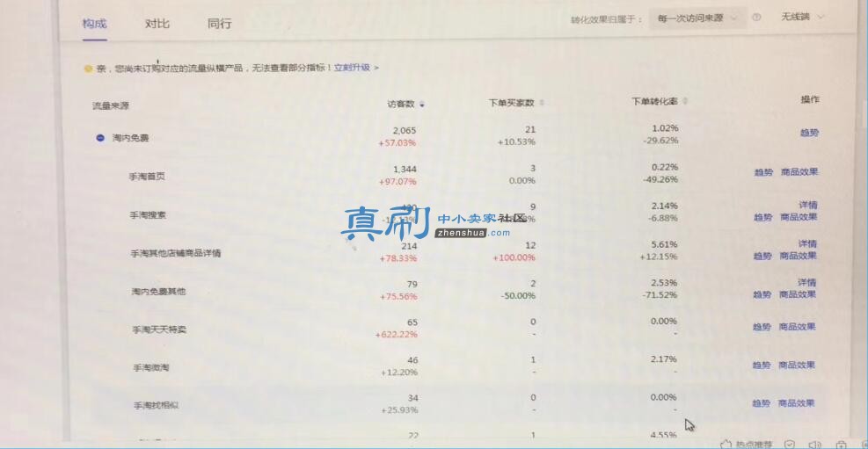
Task: Click the yellow notice icon
Action: 88,69
